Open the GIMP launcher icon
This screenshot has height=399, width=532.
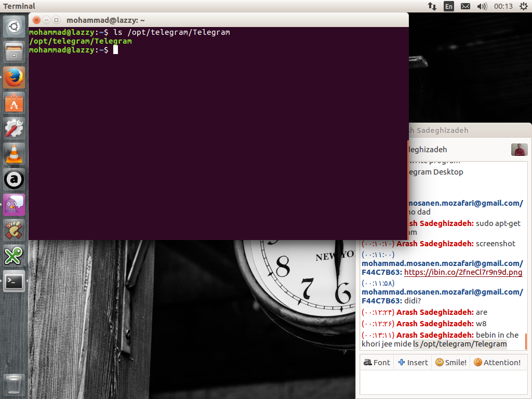pos(14,230)
